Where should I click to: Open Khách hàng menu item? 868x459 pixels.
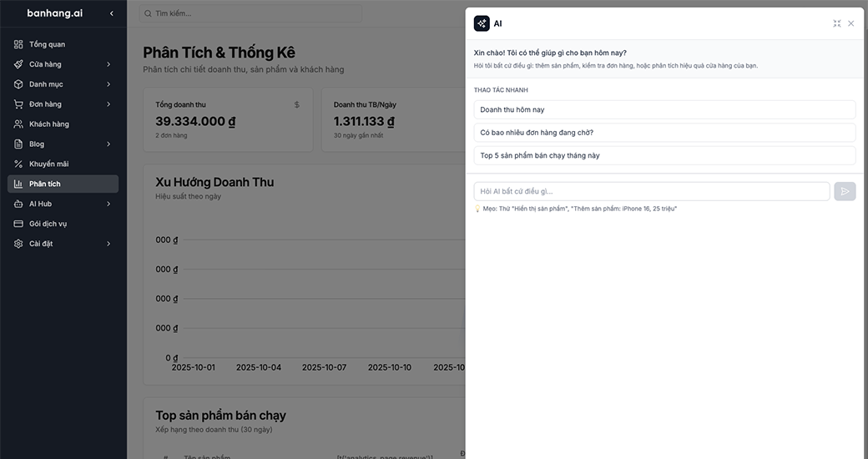[x=63, y=124]
